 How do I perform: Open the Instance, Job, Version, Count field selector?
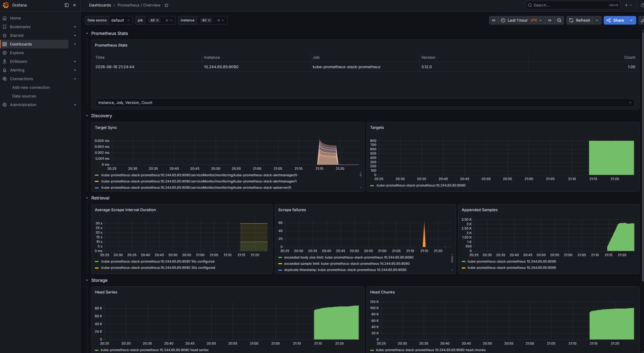pos(365,102)
